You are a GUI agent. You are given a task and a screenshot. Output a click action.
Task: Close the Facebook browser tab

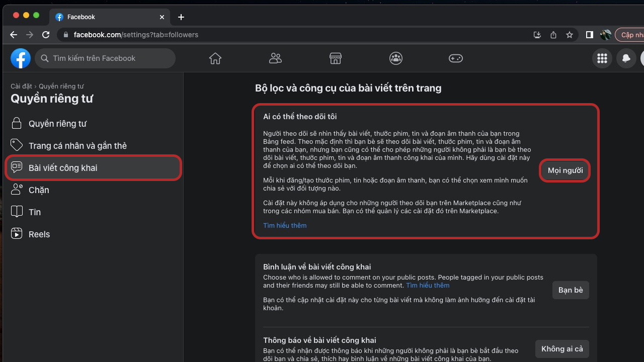pos(162,17)
